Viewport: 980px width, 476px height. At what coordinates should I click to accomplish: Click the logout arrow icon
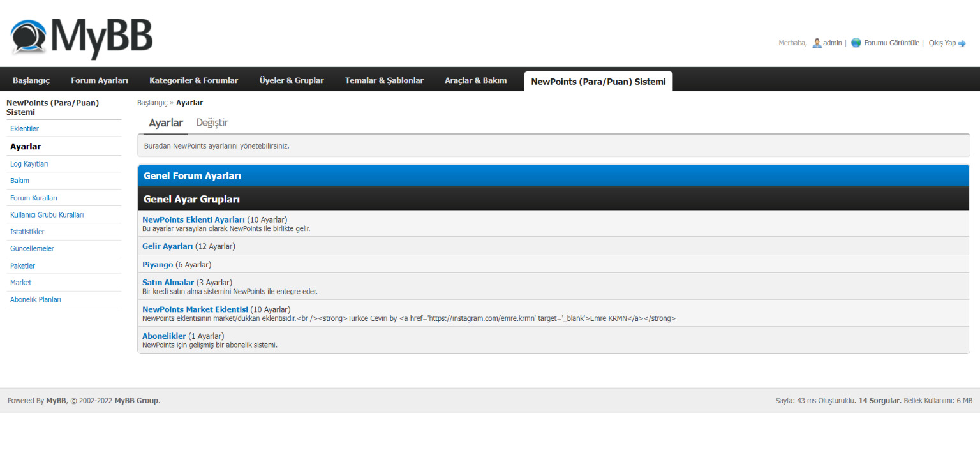962,43
